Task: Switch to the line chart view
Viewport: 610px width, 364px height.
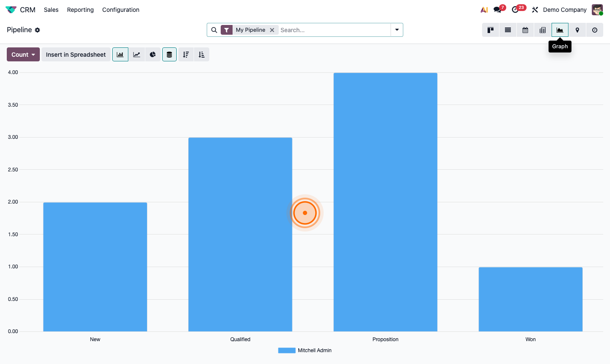Action: pyautogui.click(x=136, y=54)
